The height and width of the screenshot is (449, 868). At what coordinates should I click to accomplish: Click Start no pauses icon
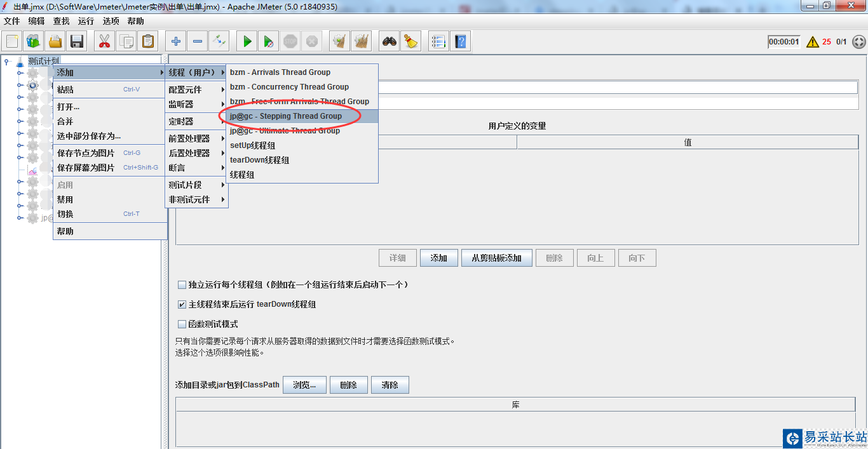click(269, 42)
